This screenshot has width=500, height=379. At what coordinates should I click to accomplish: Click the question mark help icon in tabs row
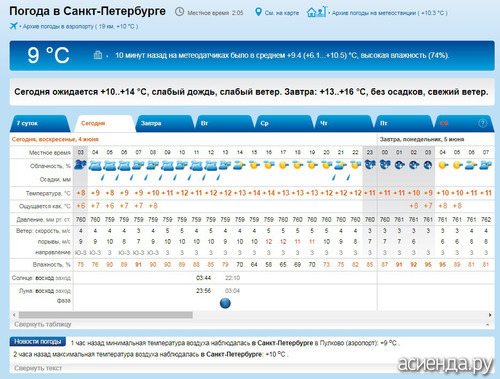(482, 123)
